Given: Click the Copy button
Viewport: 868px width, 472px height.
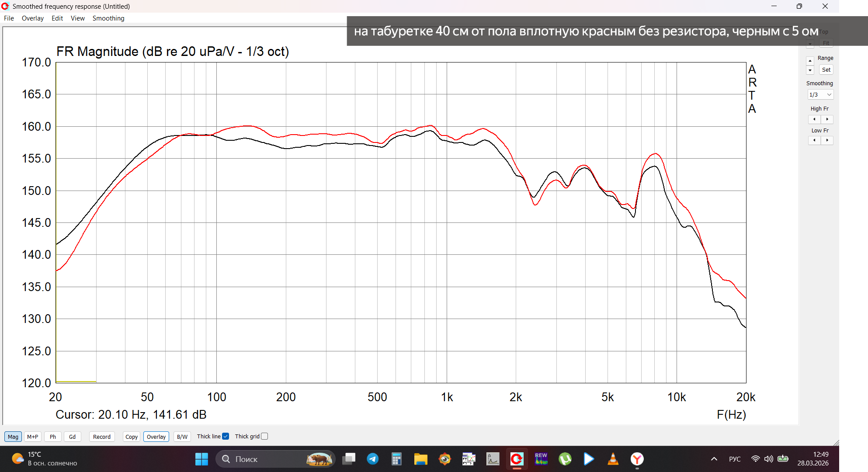Looking at the screenshot, I should click(x=131, y=437).
